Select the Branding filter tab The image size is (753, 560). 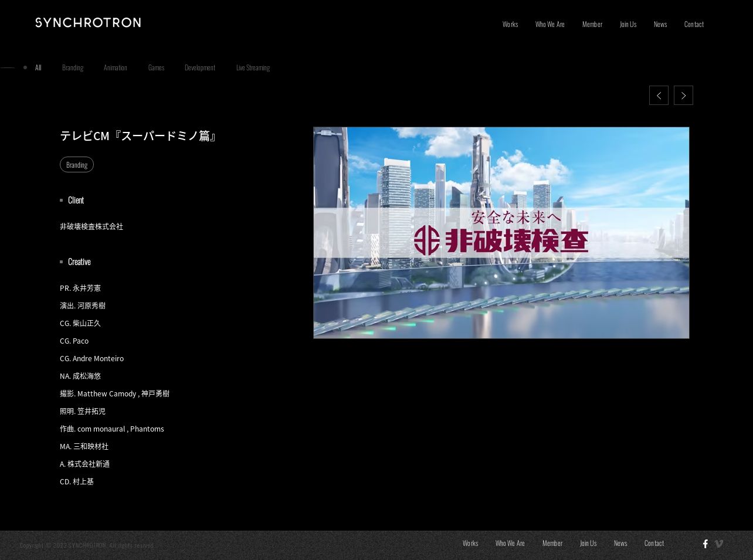(x=73, y=67)
